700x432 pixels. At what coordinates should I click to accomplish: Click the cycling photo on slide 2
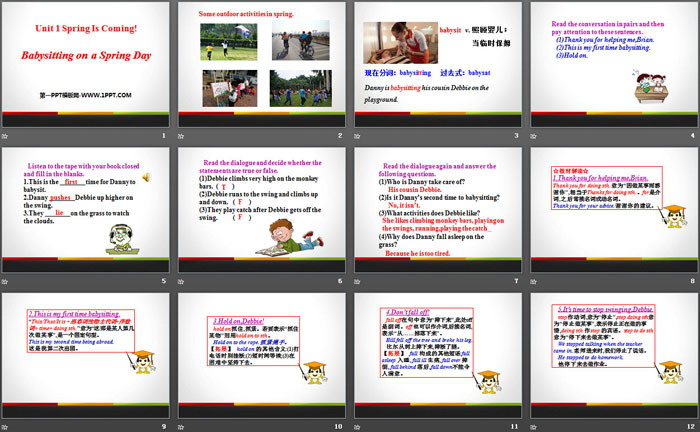[300, 40]
